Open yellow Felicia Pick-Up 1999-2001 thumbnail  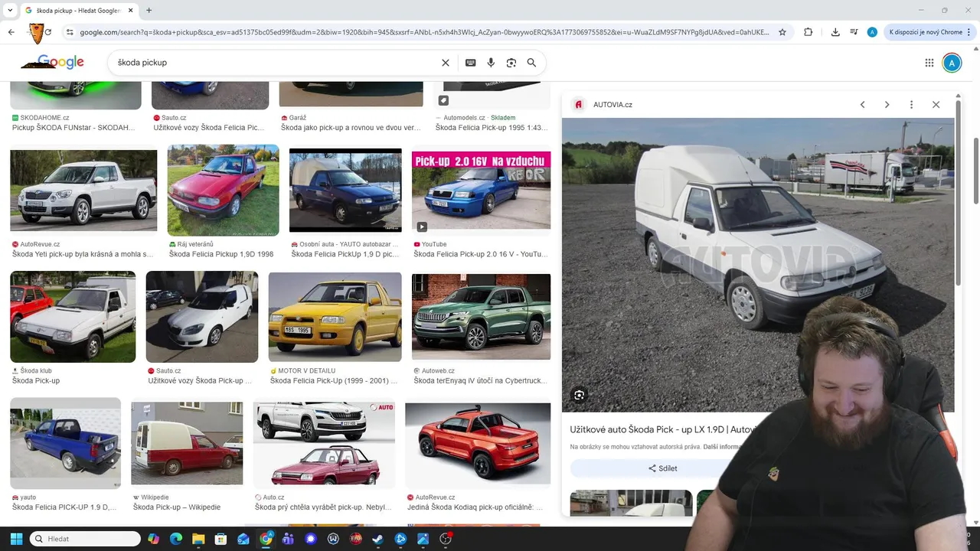point(335,317)
